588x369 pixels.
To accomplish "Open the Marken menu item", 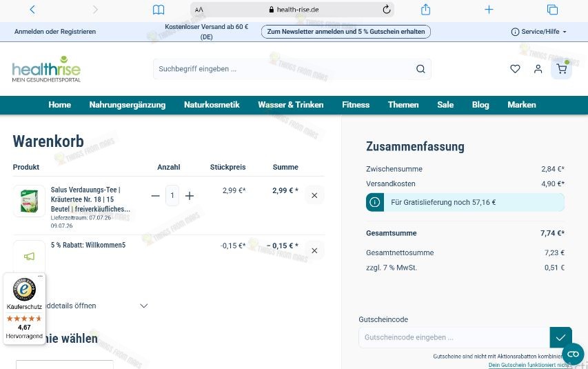I will pyautogui.click(x=522, y=105).
